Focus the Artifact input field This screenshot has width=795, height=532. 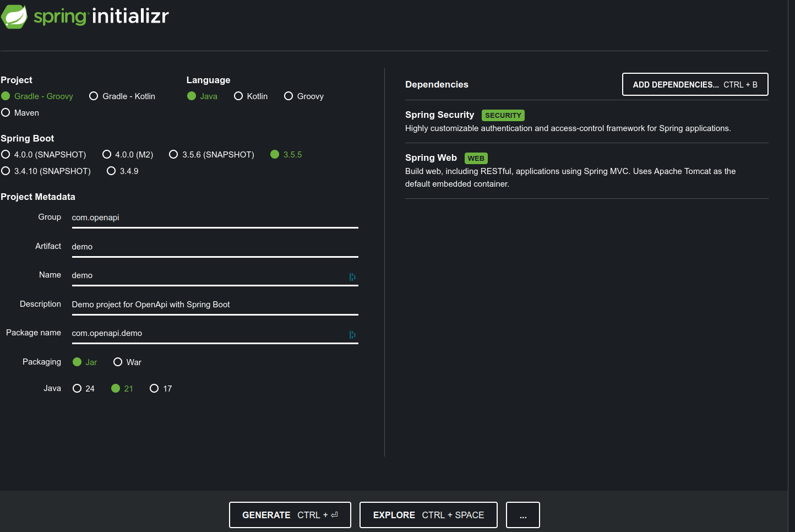215,247
